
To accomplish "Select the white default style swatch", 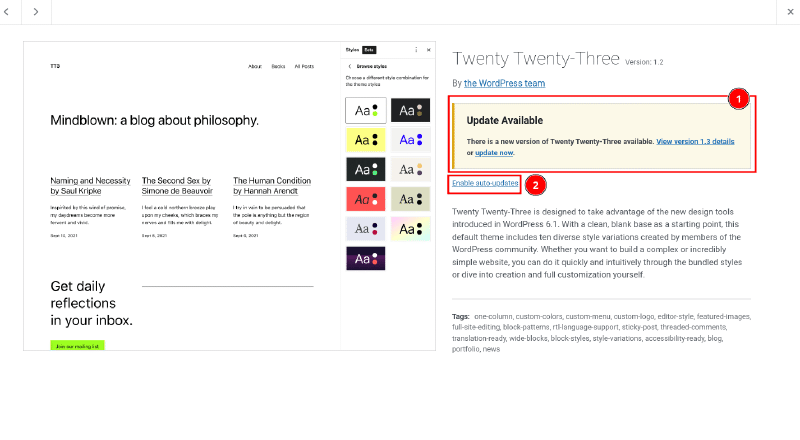I will pos(363,110).
